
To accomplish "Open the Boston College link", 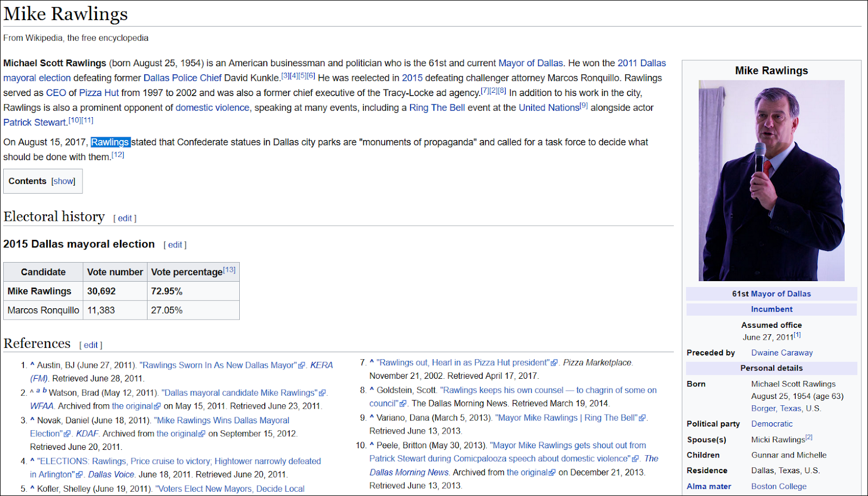I will pyautogui.click(x=778, y=486).
